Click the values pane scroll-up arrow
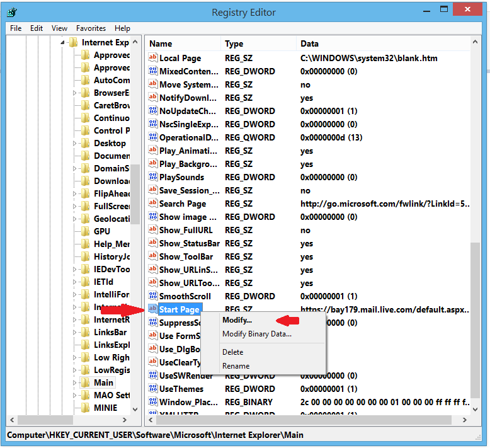Screen dimensions: 490x448 (x=475, y=42)
